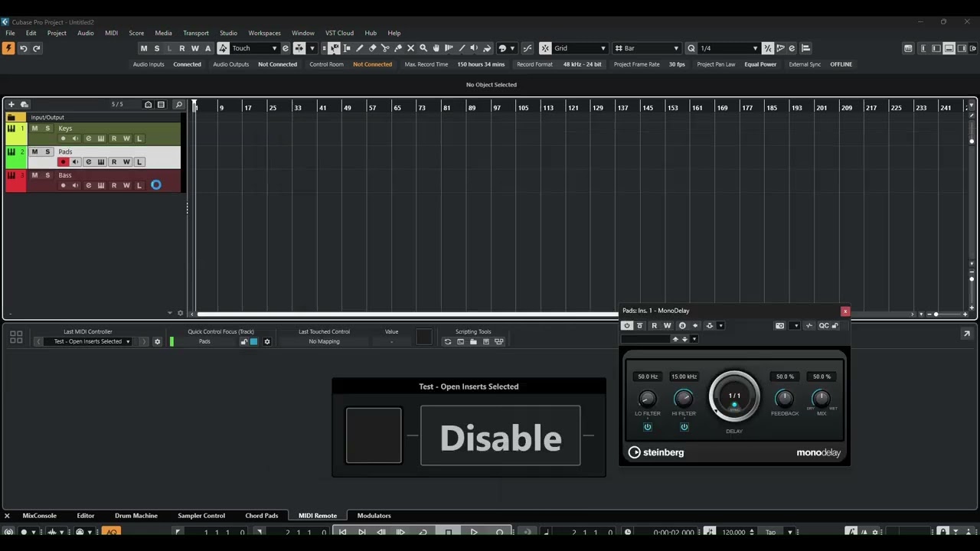The height and width of the screenshot is (551, 980).
Task: Click the global S solo state button
Action: tap(156, 48)
